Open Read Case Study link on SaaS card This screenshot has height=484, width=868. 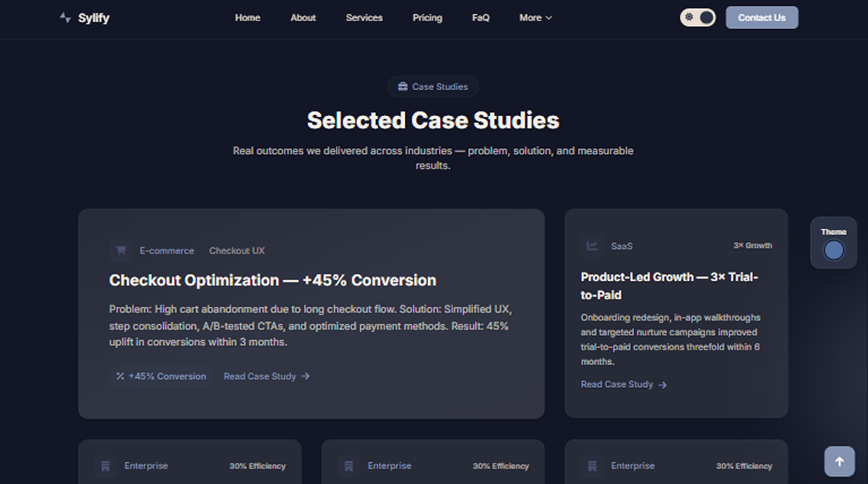[623, 384]
